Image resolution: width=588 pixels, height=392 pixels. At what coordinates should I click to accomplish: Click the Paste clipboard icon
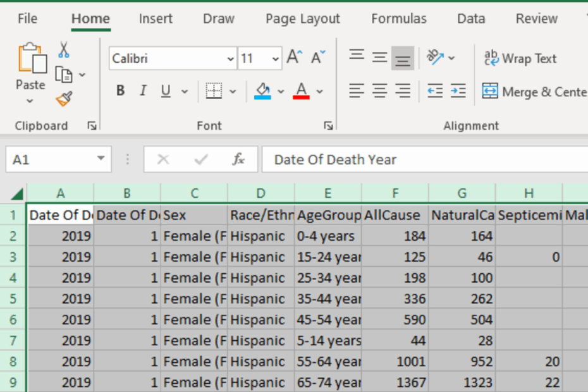[32, 58]
